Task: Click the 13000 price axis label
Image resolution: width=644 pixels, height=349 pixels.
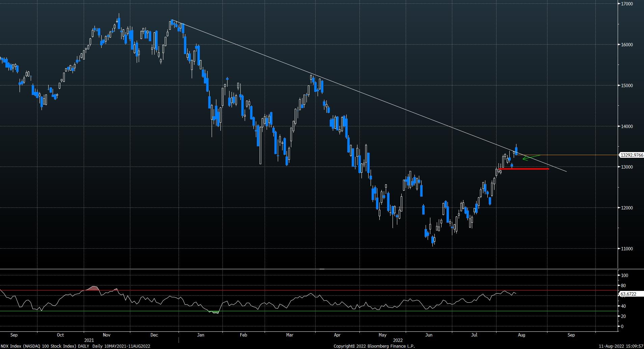Action: pyautogui.click(x=627, y=167)
